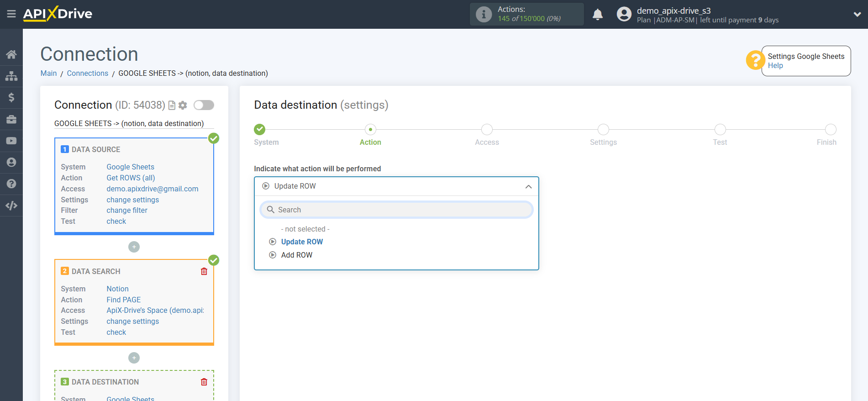Select the '- not selected -' option
Image resolution: width=868 pixels, height=401 pixels.
pos(305,229)
